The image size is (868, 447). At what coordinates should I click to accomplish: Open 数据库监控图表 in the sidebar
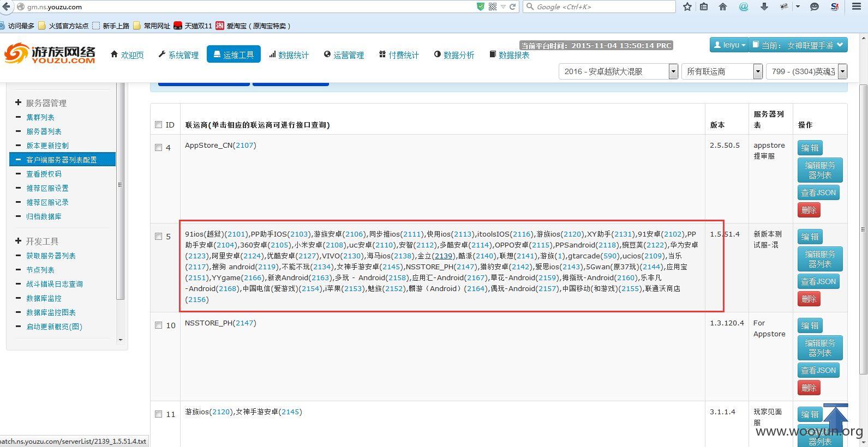click(51, 312)
